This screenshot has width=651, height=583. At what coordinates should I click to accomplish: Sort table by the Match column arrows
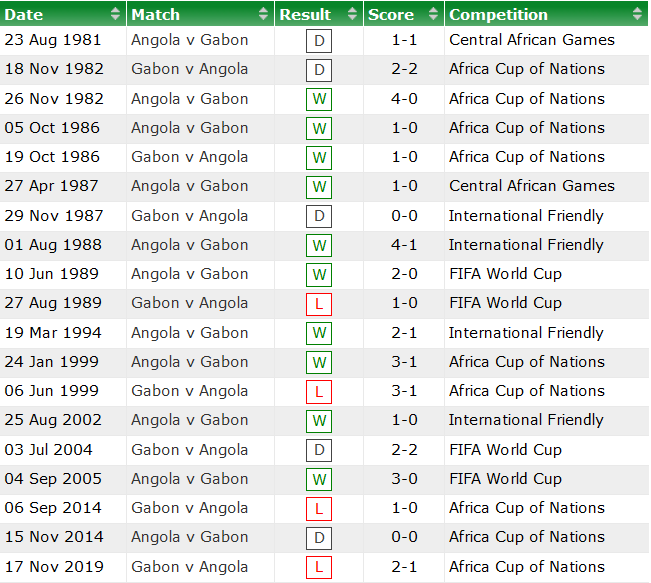(x=263, y=14)
